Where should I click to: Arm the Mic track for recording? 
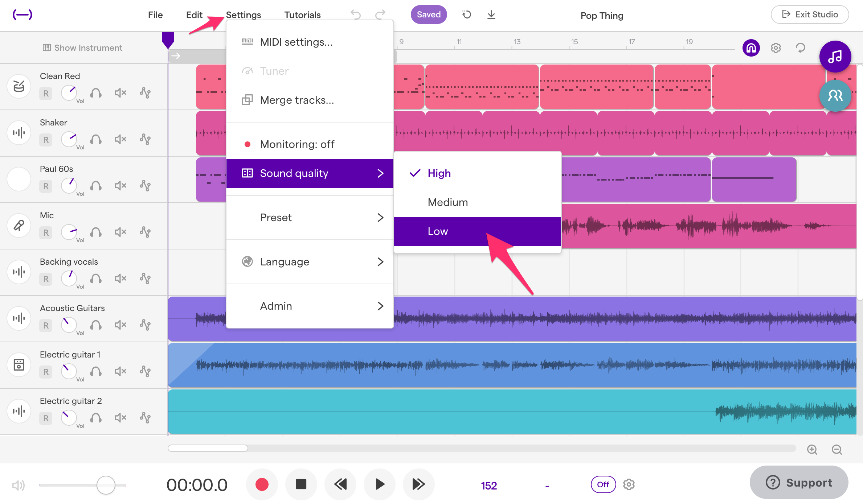[x=46, y=233]
